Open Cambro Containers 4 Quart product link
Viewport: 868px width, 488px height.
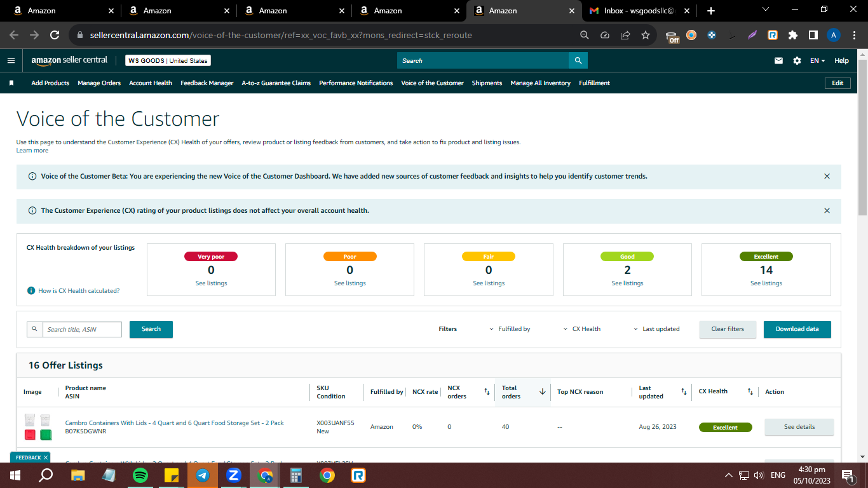175,423
